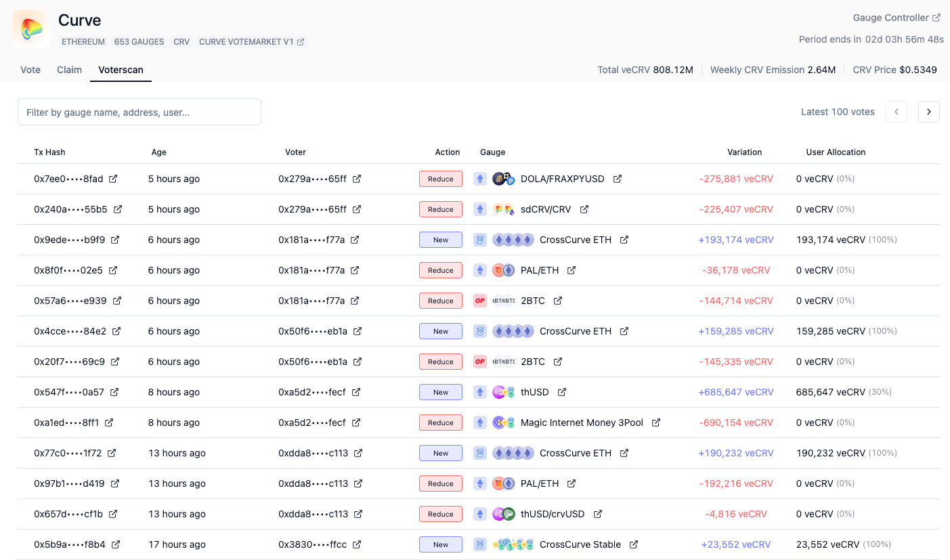Click Total veCRV 808.12M stat
Screen dimensions: 950x560
click(645, 70)
